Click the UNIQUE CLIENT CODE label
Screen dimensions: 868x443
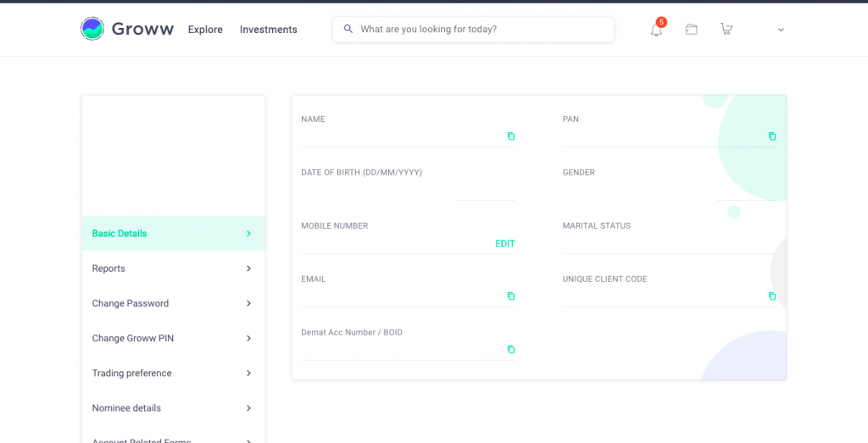[x=604, y=280]
